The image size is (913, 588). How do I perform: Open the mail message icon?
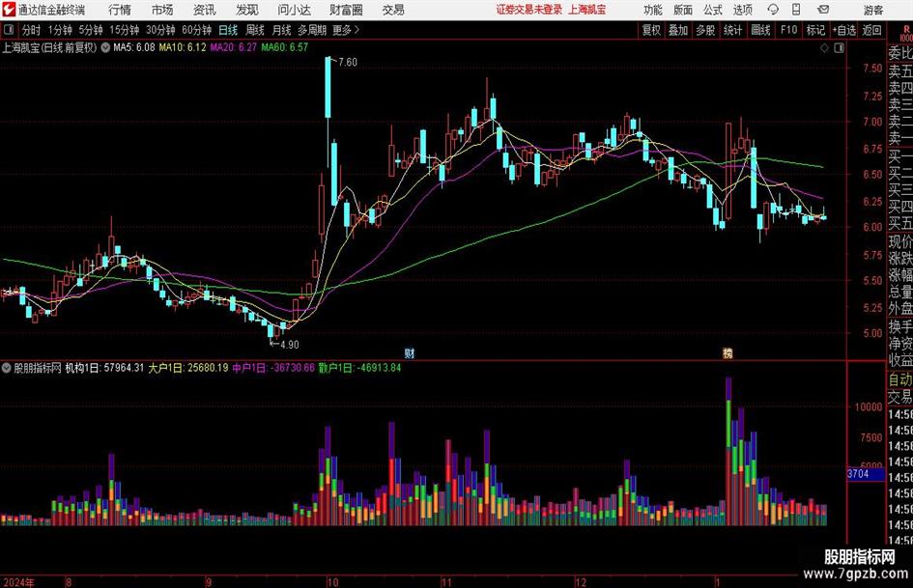tap(823, 10)
